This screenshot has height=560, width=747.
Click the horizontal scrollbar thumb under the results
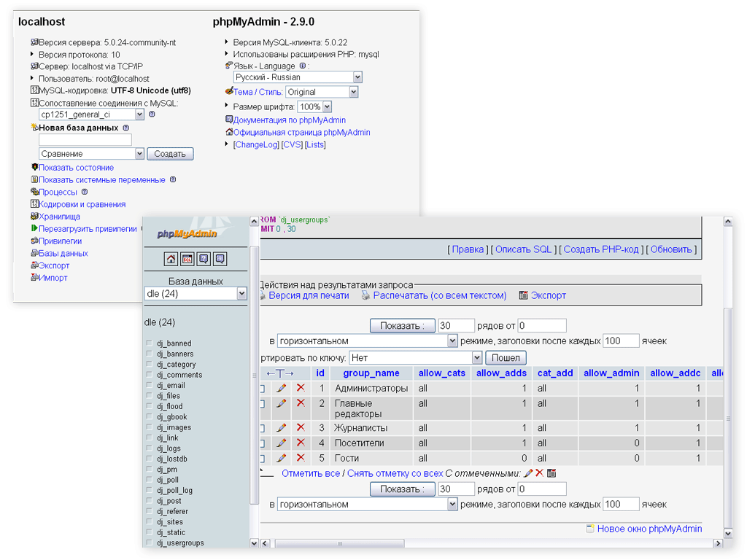click(x=340, y=543)
